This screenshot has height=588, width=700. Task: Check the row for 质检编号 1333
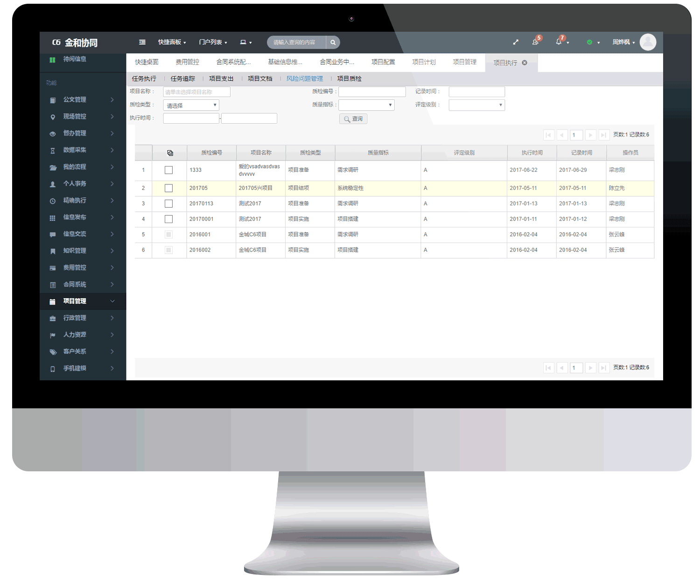click(x=168, y=170)
